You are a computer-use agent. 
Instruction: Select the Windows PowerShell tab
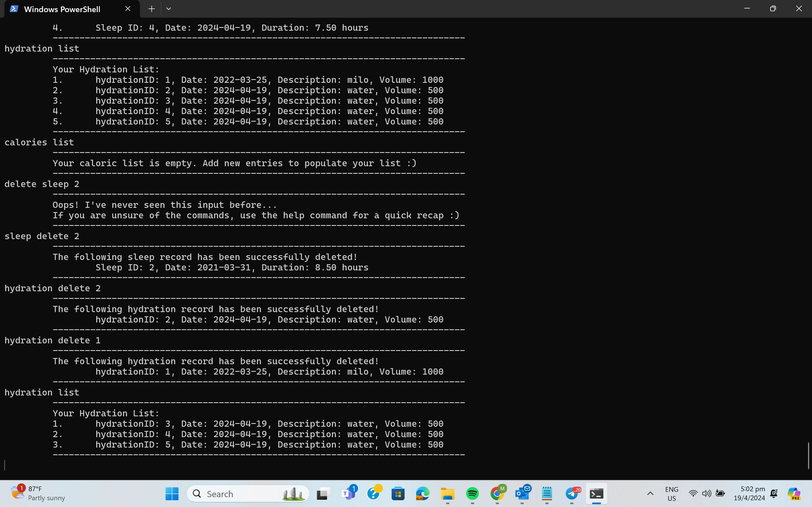click(62, 9)
